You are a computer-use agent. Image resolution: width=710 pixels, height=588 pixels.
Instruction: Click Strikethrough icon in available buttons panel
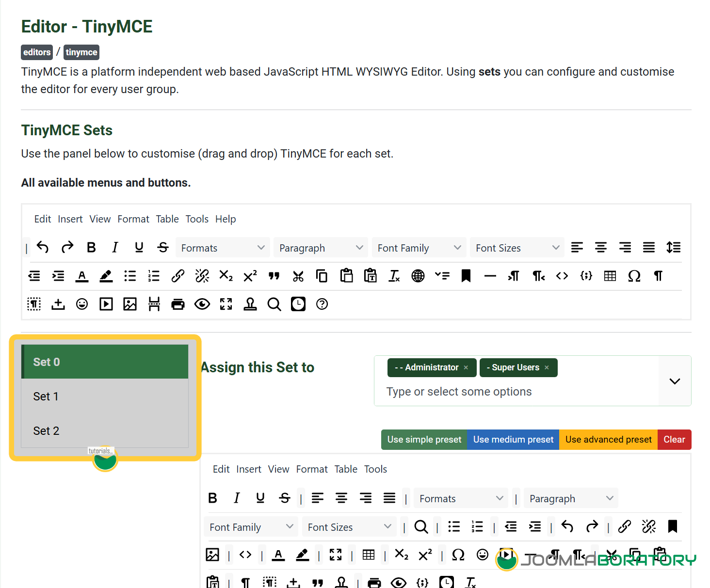click(163, 247)
